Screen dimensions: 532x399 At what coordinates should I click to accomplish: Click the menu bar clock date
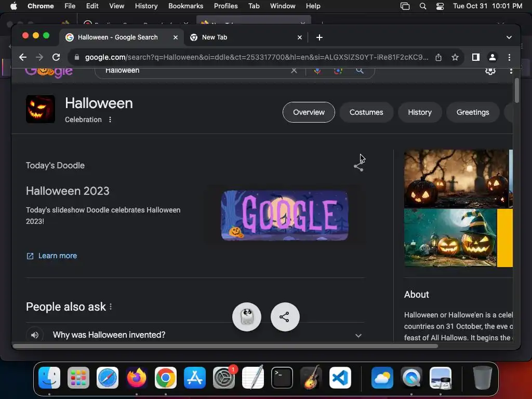(x=487, y=6)
